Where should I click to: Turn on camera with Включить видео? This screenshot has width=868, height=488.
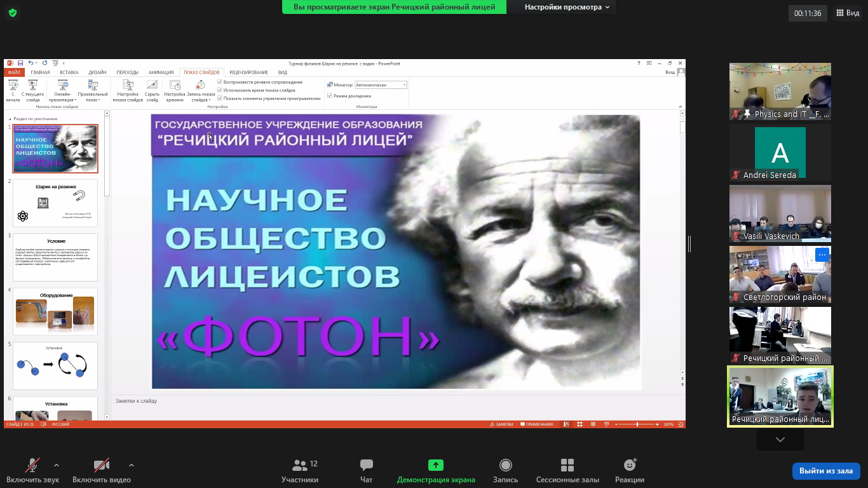102,471
